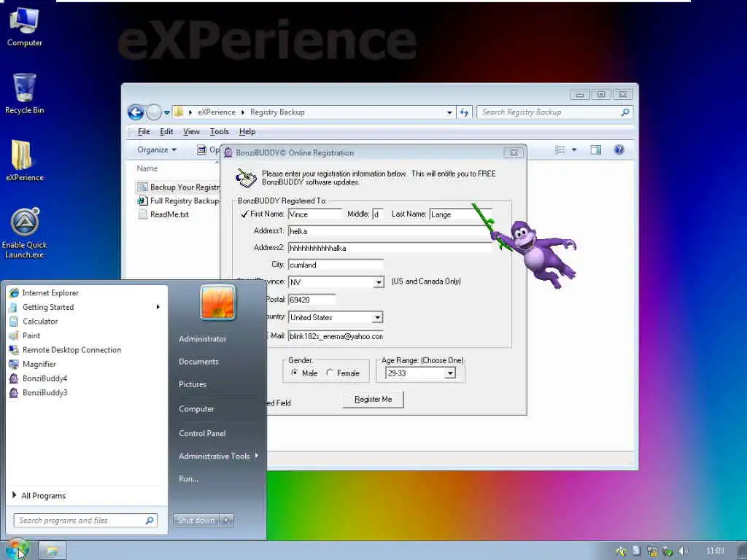Open the eXPerience folder on desktop
This screenshot has width=747, height=560.
coord(24,161)
